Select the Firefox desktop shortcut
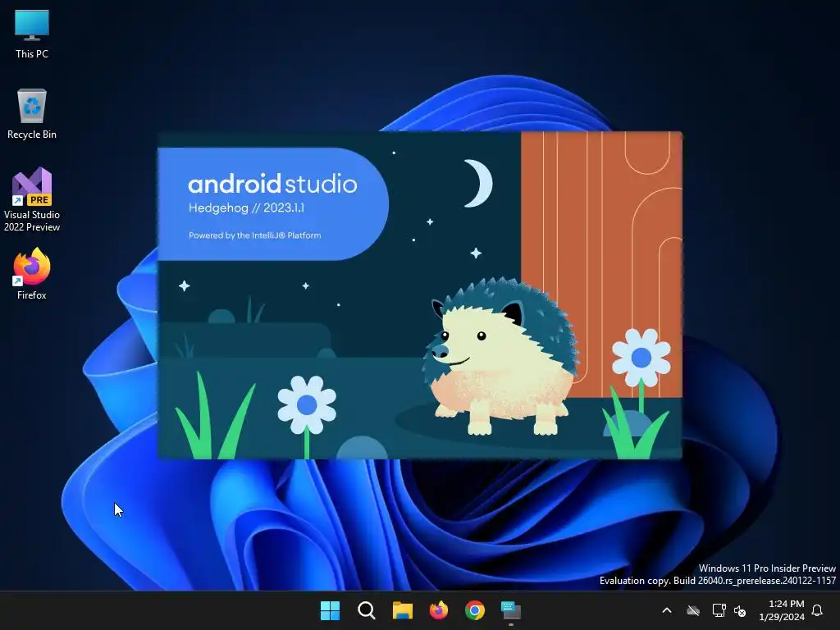Screen dimensions: 840x630 [32, 274]
